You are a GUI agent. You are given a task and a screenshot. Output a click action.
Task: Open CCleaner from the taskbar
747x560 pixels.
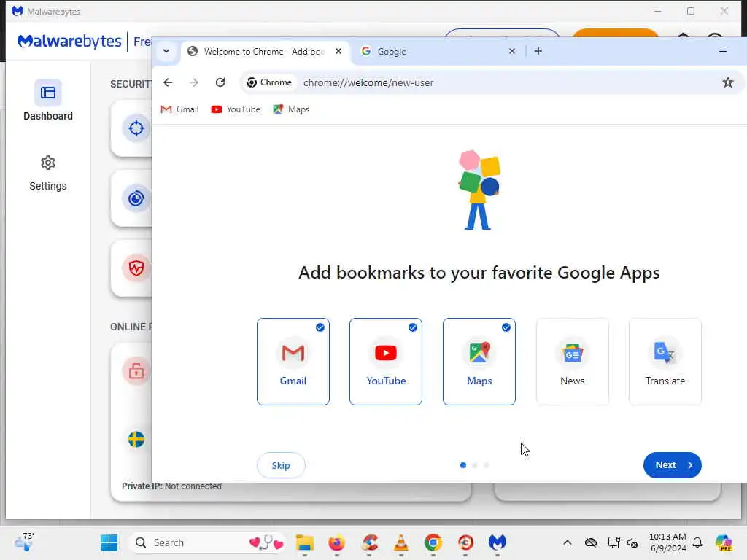click(369, 542)
